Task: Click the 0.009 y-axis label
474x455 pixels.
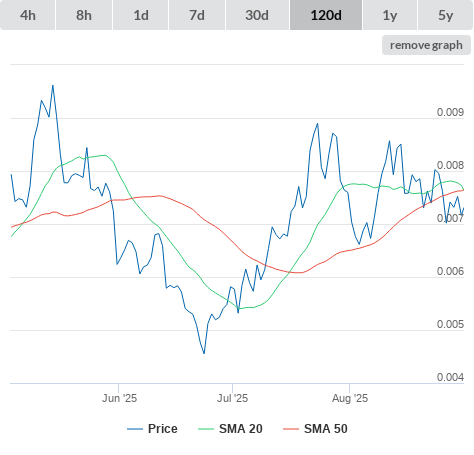Action: 450,112
